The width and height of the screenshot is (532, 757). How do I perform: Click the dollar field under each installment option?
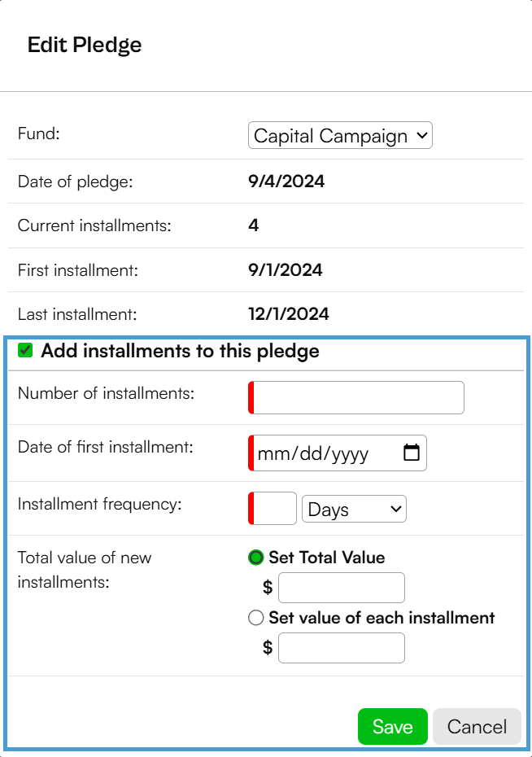point(342,648)
